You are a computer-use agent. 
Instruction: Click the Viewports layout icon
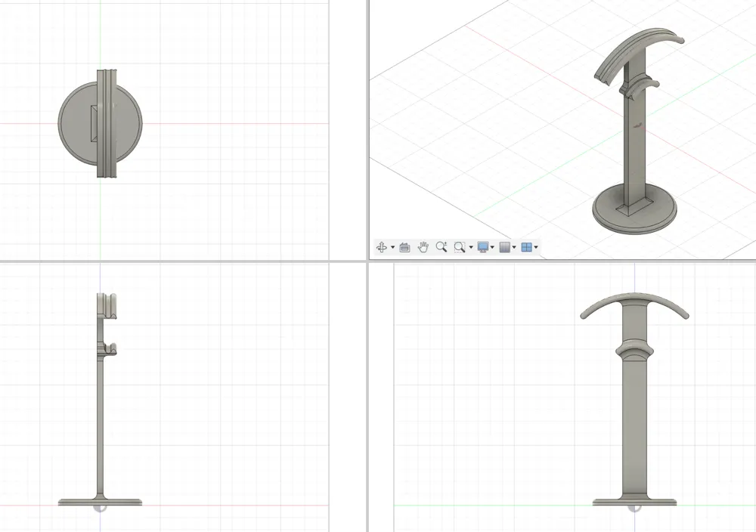(x=526, y=247)
